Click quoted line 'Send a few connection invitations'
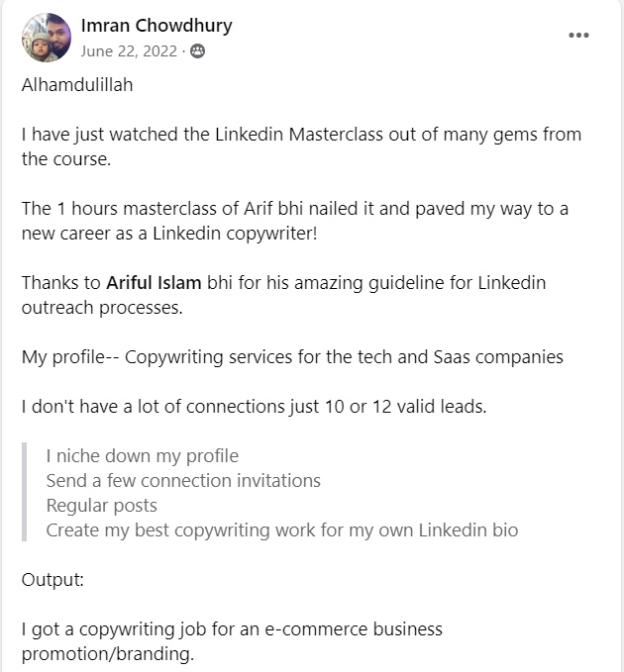This screenshot has width=624, height=672. click(x=183, y=481)
